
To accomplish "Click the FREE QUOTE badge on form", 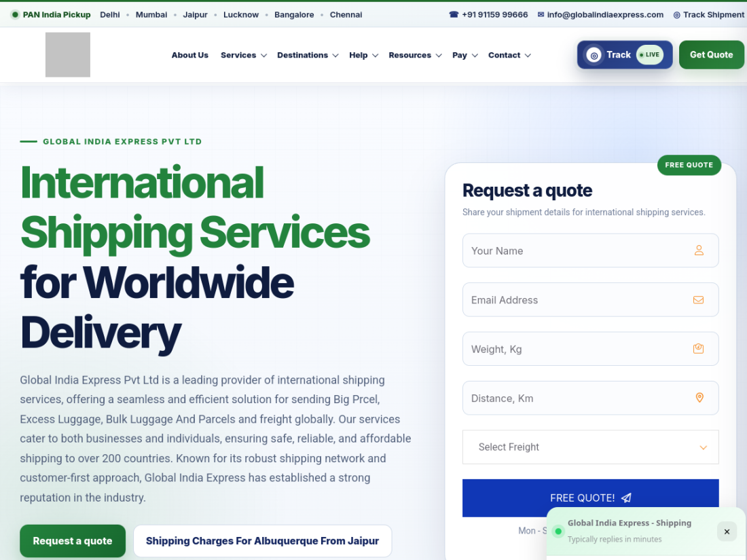I will (689, 165).
